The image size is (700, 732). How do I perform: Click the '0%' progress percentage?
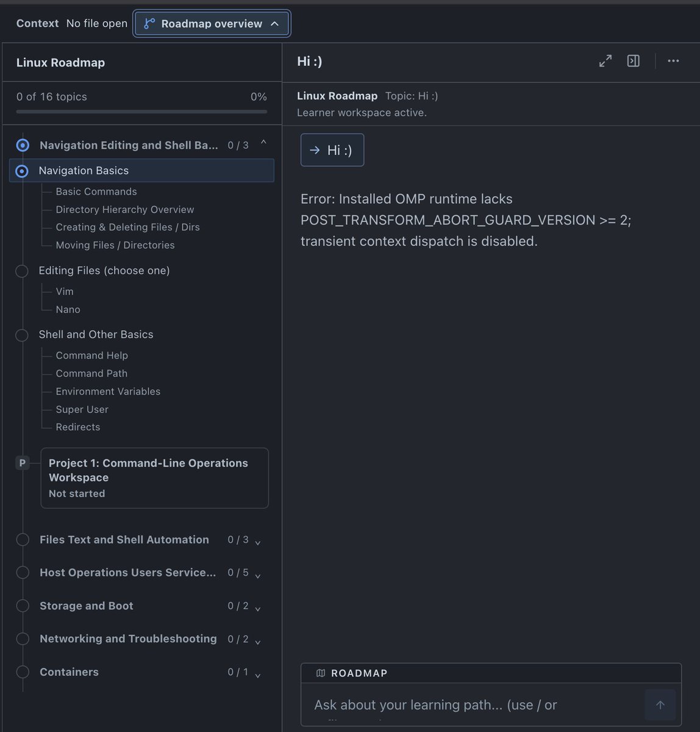tap(259, 96)
